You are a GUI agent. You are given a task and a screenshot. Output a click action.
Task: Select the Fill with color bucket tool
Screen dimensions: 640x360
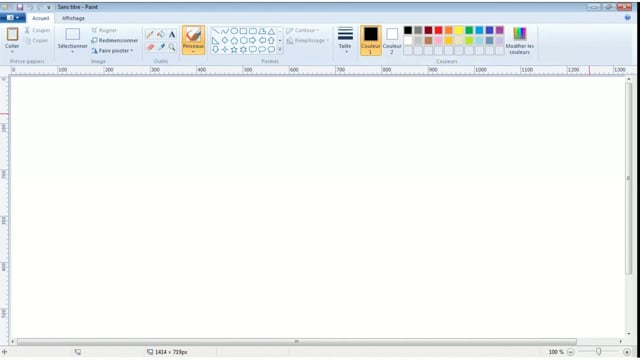161,35
